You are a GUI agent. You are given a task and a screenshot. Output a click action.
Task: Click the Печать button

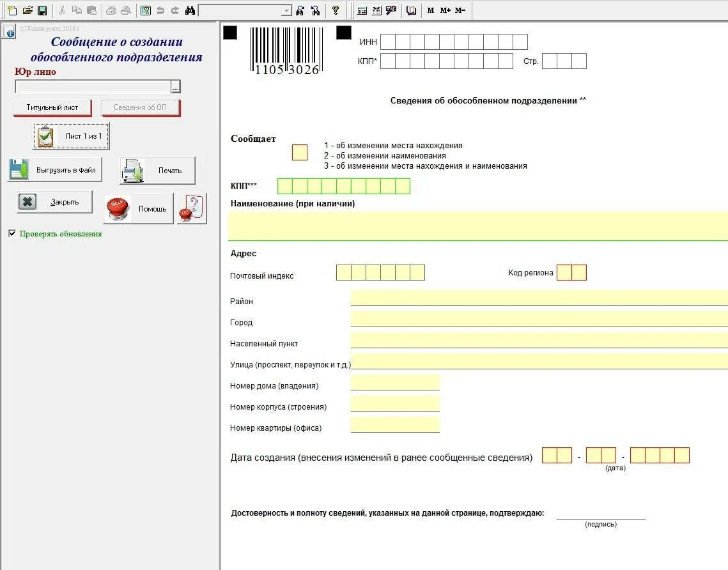[x=157, y=171]
